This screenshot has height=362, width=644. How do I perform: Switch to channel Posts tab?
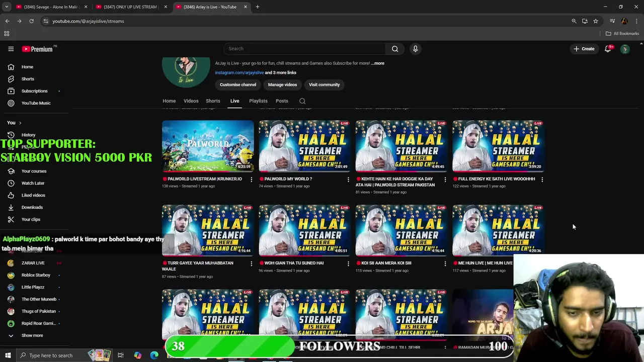pos(282,101)
